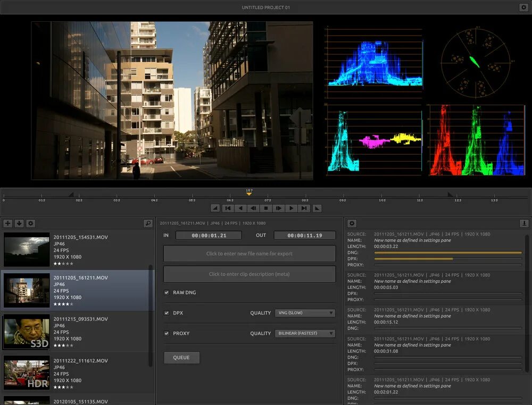Step forward one frame
Viewport: 532px width, 405px height.
(x=279, y=208)
